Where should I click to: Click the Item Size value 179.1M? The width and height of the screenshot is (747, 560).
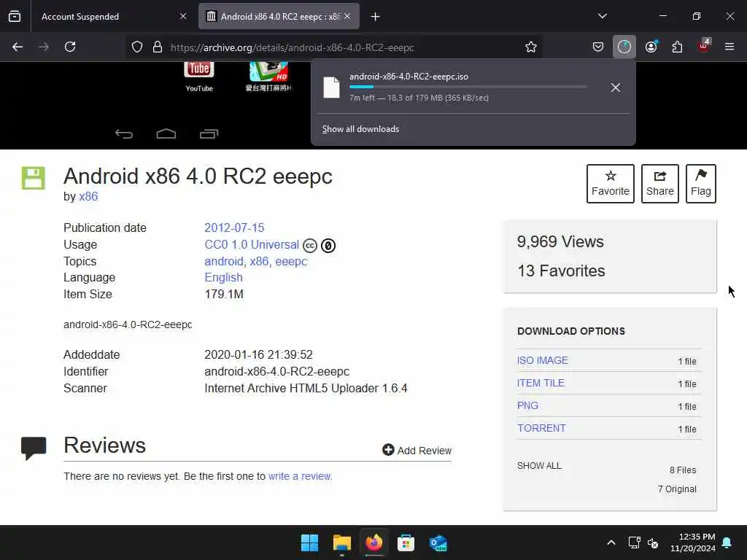pos(224,295)
